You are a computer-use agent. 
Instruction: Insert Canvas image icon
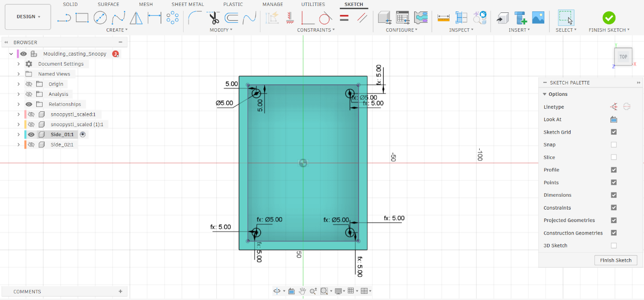(x=538, y=18)
